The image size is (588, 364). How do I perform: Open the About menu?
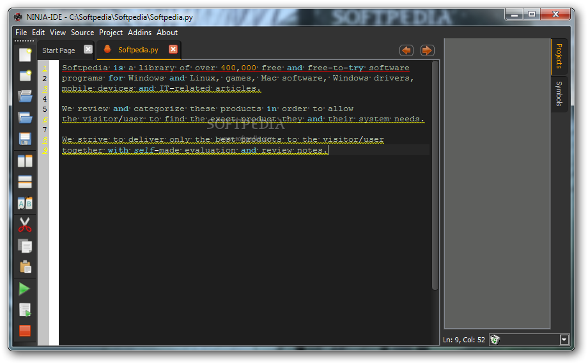pos(167,33)
